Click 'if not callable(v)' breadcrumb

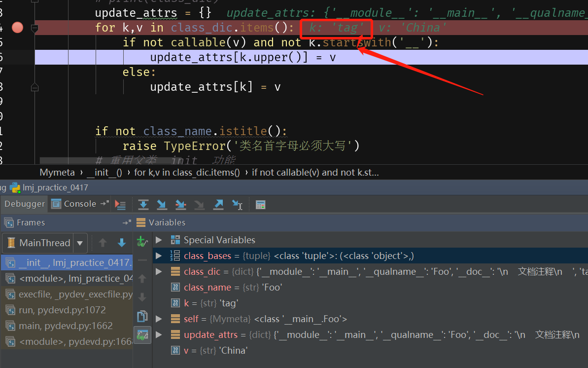(315, 172)
